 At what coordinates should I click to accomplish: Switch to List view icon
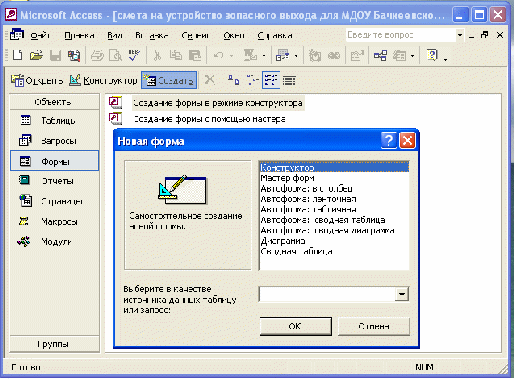pyautogui.click(x=271, y=80)
